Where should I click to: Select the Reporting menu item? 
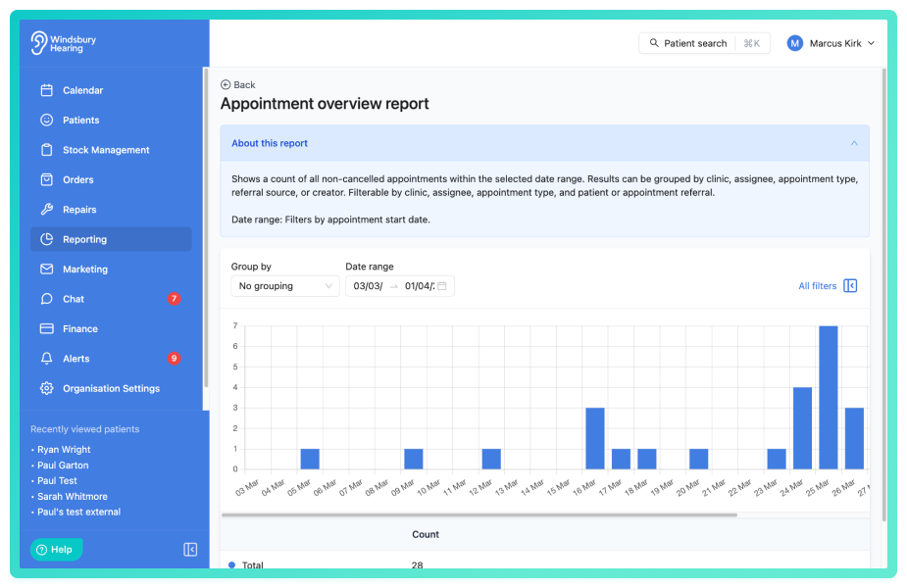(111, 239)
